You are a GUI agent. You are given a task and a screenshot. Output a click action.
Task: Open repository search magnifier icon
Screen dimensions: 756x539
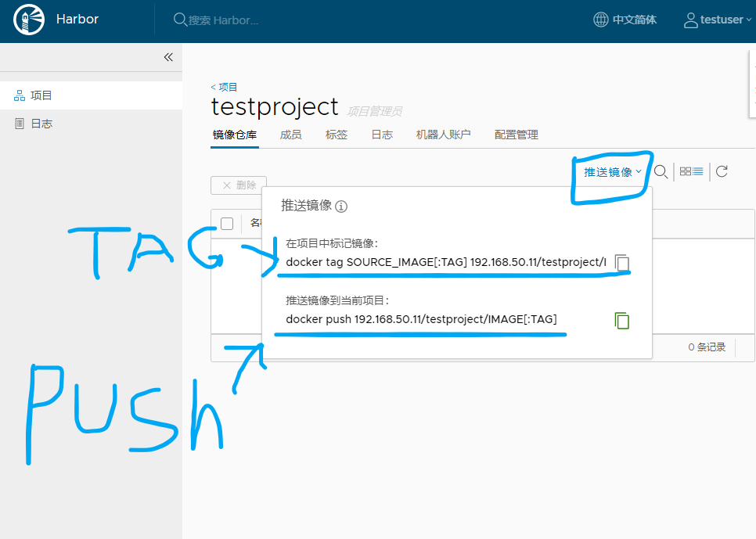(x=661, y=171)
